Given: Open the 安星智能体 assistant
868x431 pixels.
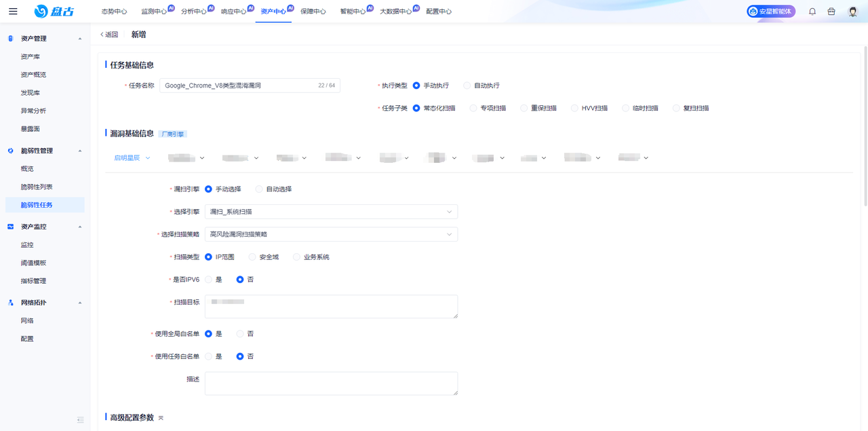Looking at the screenshot, I should pos(770,11).
